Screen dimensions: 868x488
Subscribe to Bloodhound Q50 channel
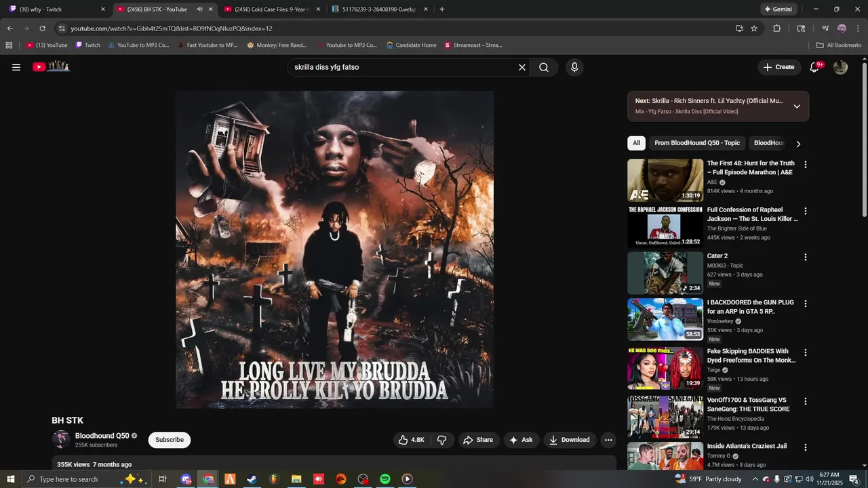pos(170,440)
